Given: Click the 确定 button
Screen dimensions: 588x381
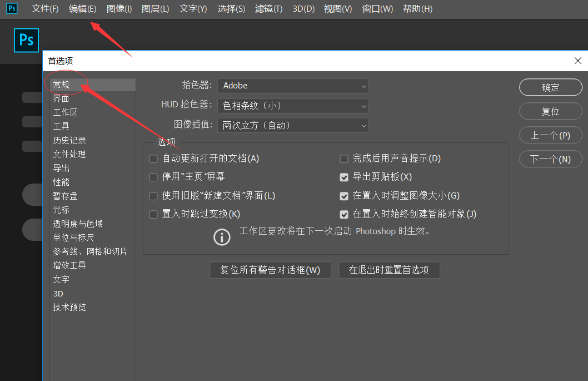Looking at the screenshot, I should (551, 87).
